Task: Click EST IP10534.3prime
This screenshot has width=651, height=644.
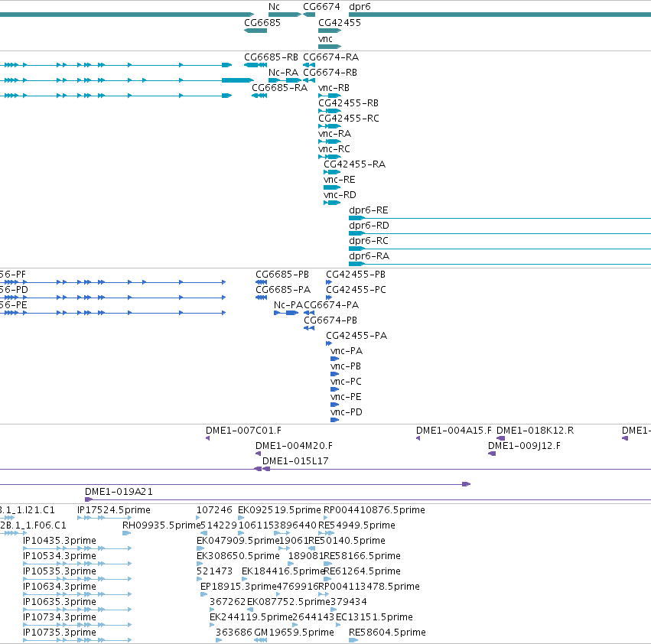Action: click(60, 555)
